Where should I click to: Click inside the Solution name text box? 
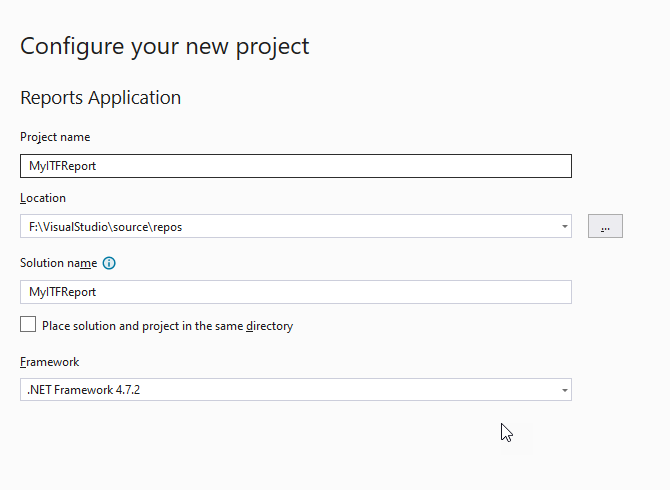click(x=296, y=292)
